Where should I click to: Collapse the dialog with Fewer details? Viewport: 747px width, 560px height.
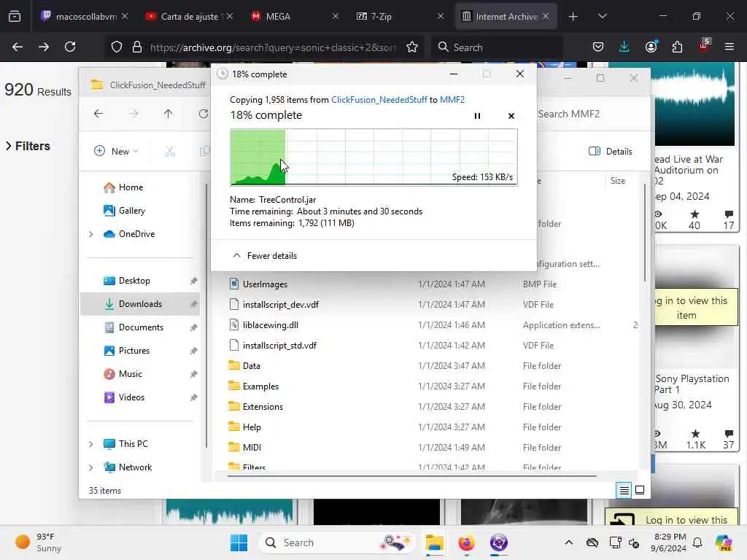point(264,256)
